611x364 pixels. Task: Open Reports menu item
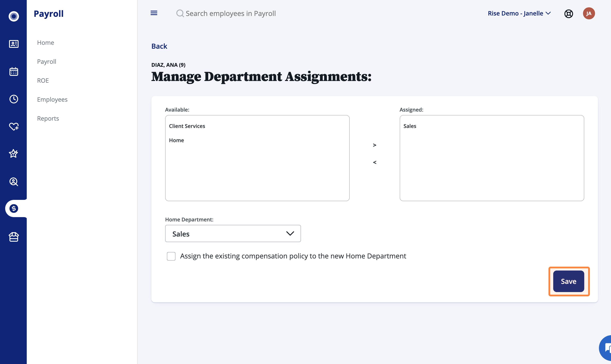point(48,118)
